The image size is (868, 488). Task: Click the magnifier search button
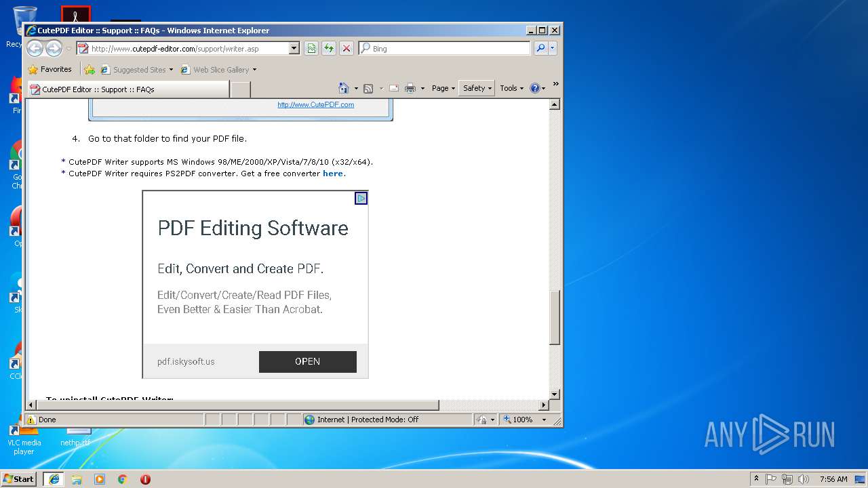[x=540, y=49]
